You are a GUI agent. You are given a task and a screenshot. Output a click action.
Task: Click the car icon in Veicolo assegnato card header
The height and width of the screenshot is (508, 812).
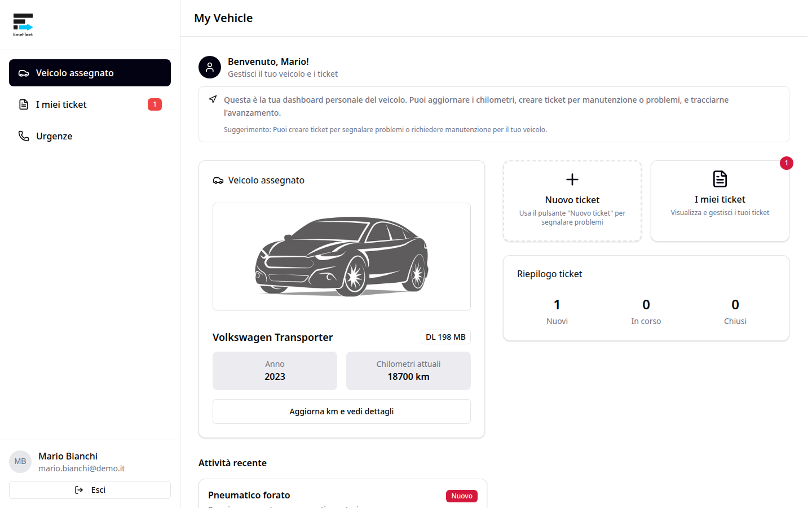(x=218, y=181)
